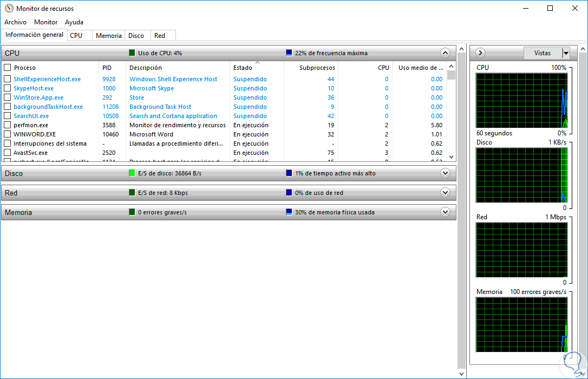Open the Archivo menu

coord(15,22)
